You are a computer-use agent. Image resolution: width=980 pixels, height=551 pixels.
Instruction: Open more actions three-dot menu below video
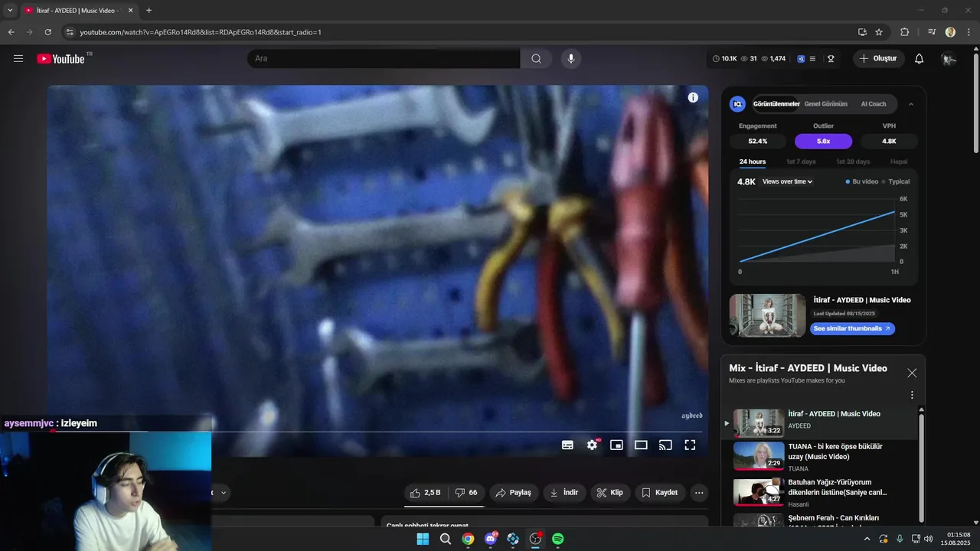point(699,493)
